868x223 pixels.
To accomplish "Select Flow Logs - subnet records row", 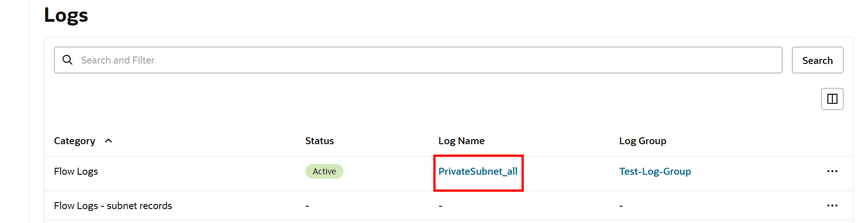I will pyautogui.click(x=113, y=206).
